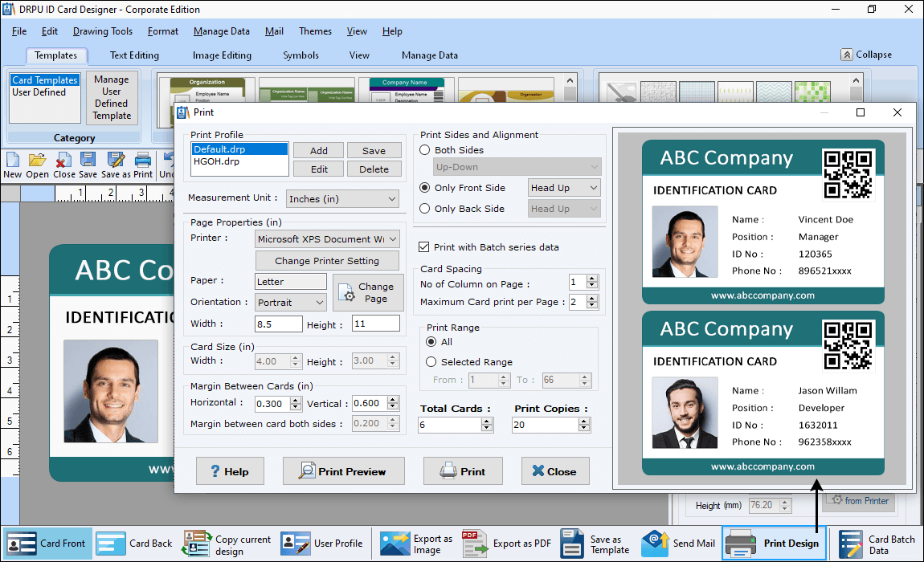Viewport: 924px width, 562px height.
Task: Select Only Front Side radio option
Action: tap(425, 188)
